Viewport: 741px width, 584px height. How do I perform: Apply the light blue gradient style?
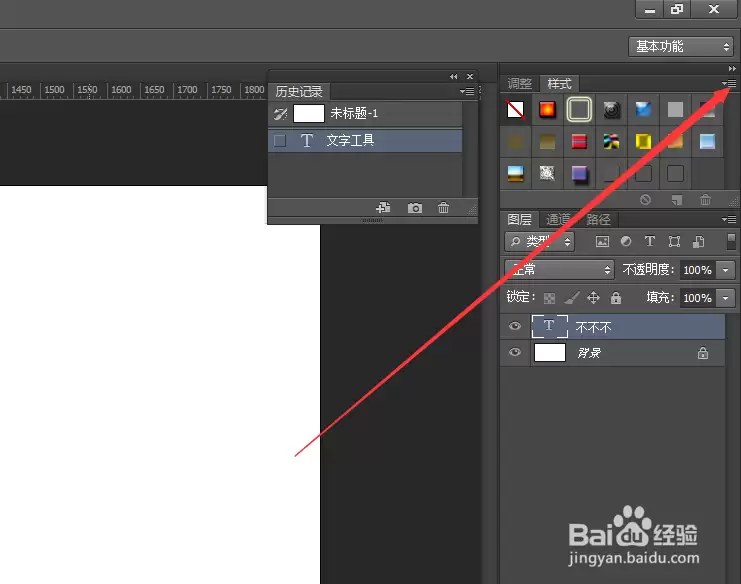tap(707, 141)
